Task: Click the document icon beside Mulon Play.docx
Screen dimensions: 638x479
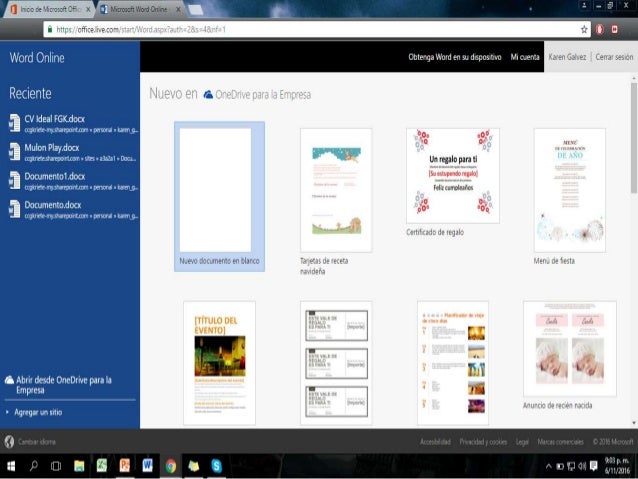Action: tap(15, 151)
